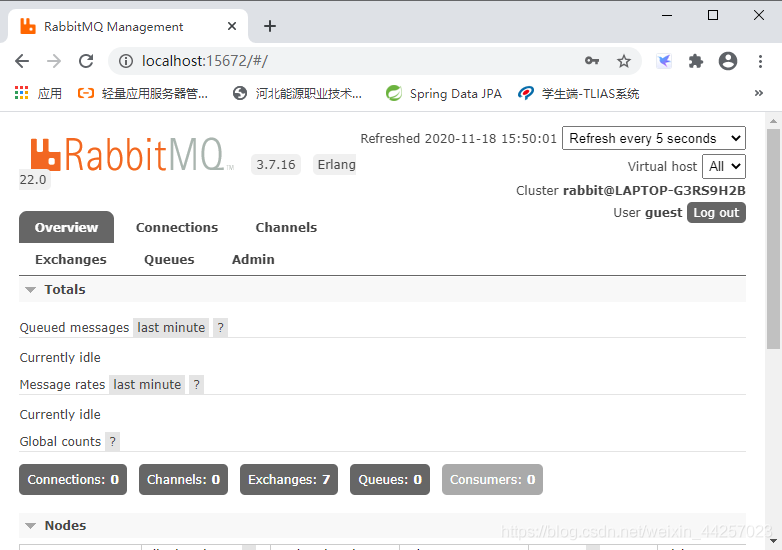Viewport: 782px width, 550px height.
Task: Change Queued messages last minute range
Action: tap(171, 328)
